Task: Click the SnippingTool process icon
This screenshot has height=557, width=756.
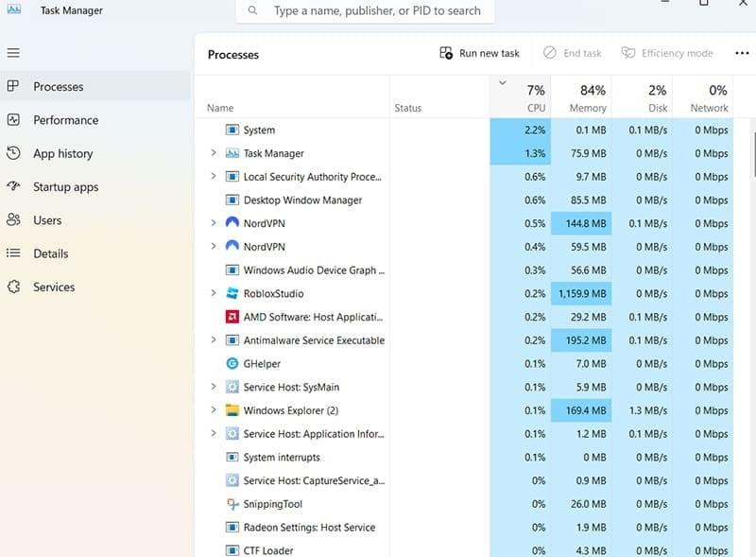Action: [232, 504]
